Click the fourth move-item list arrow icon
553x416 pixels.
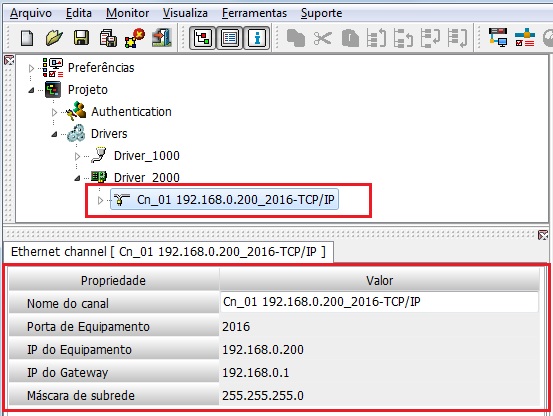click(457, 38)
